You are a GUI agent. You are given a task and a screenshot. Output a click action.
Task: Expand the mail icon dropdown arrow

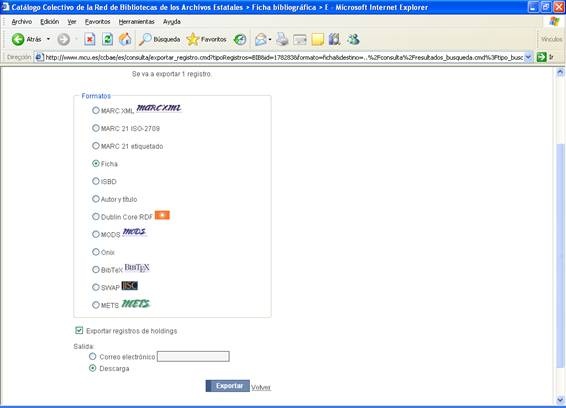(x=270, y=39)
